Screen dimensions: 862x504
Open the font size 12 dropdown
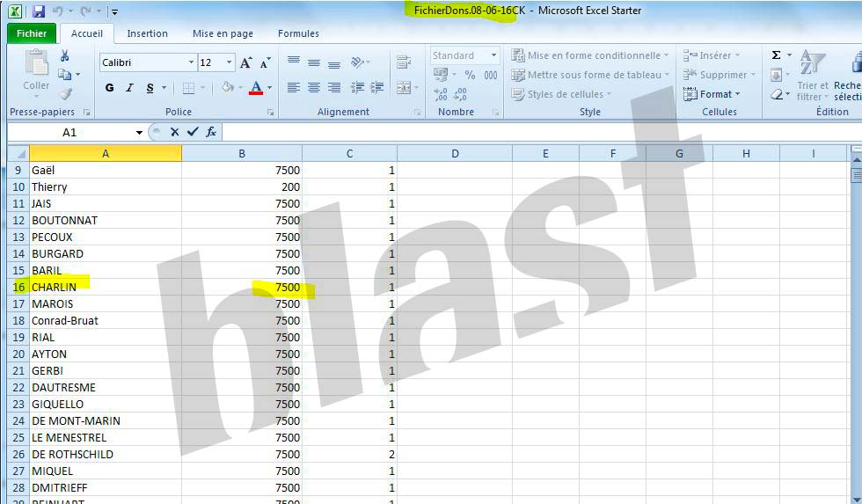(230, 62)
